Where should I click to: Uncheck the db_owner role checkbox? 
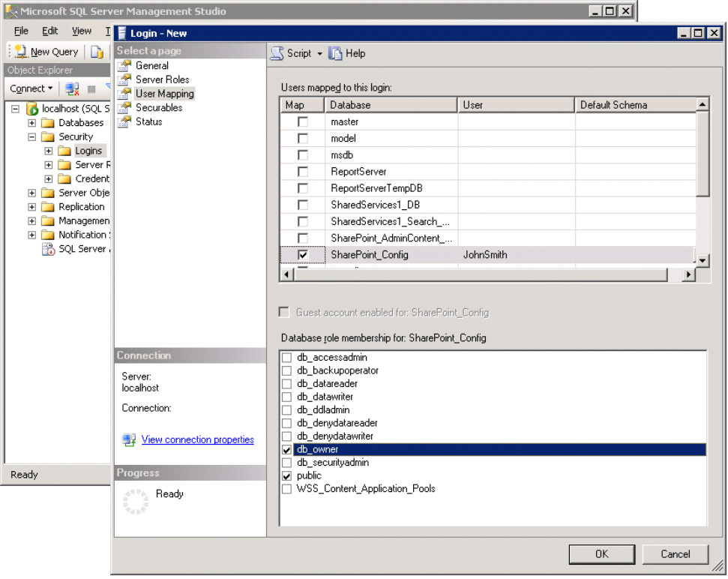(286, 449)
